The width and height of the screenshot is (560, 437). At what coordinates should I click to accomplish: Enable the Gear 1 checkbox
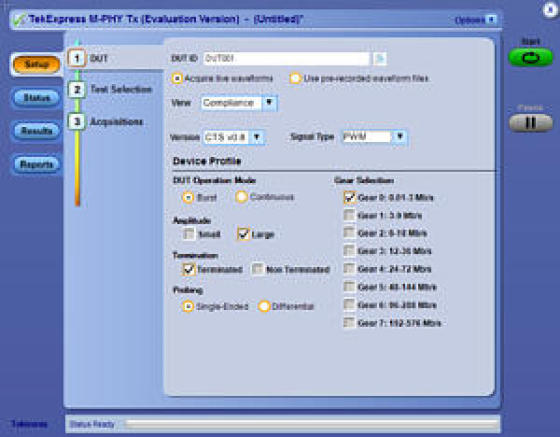coord(349,215)
